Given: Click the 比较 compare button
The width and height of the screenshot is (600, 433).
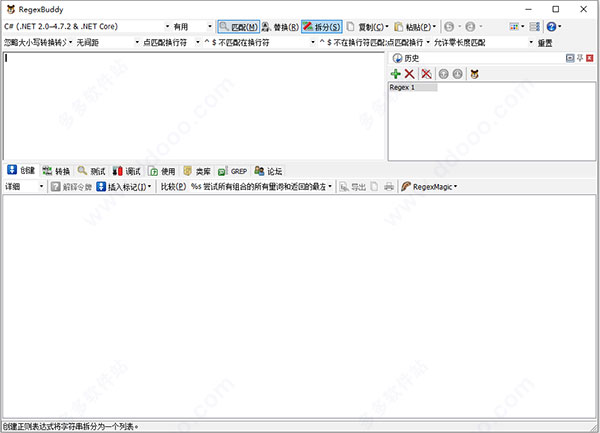Looking at the screenshot, I should pos(173,187).
